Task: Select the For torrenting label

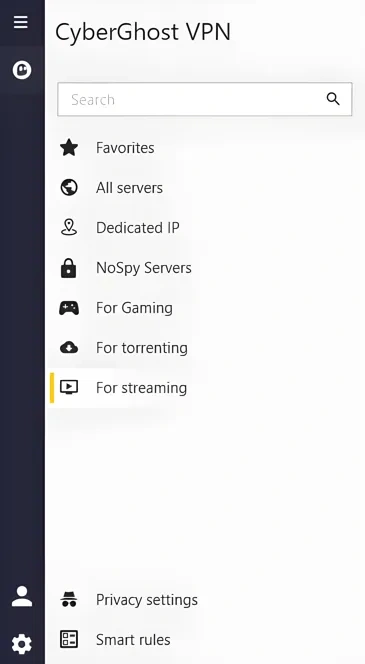Action: 141,348
